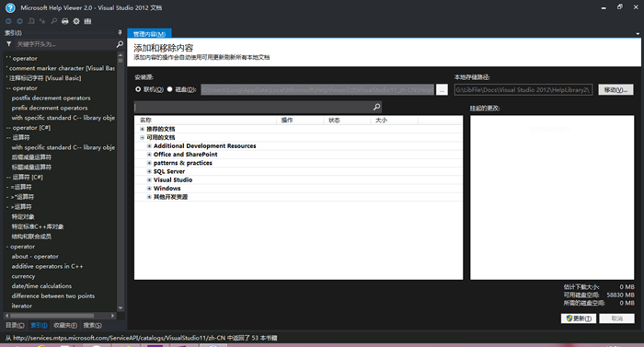Select the 磁盘 (Disk) radio button
644x347 pixels.
pyautogui.click(x=169, y=89)
